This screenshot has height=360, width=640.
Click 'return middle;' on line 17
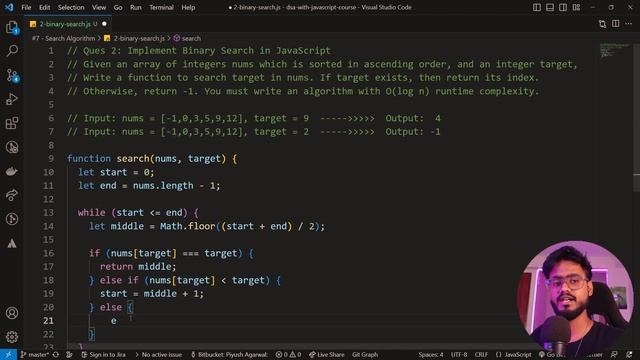point(138,267)
